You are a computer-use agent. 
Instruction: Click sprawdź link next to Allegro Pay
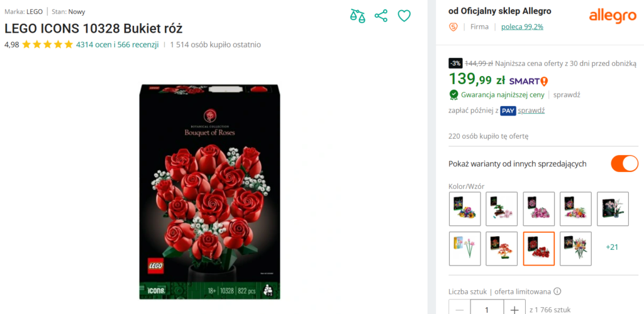coord(531,111)
